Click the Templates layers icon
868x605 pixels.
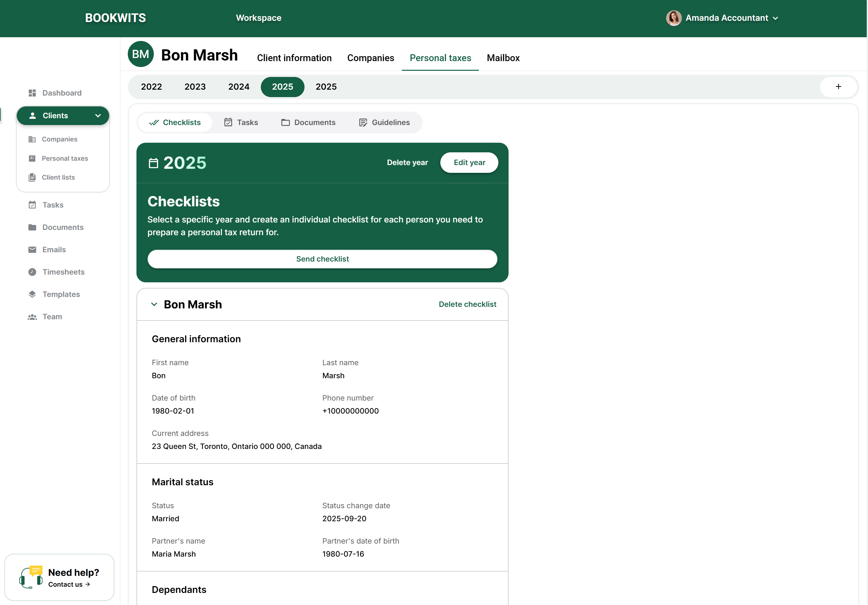[x=32, y=294]
